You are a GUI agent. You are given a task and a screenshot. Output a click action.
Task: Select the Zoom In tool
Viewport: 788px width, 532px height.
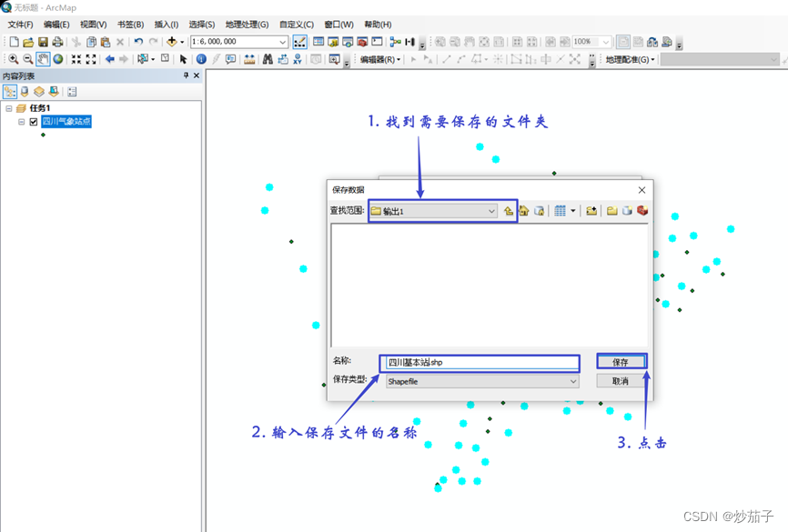pos(13,59)
